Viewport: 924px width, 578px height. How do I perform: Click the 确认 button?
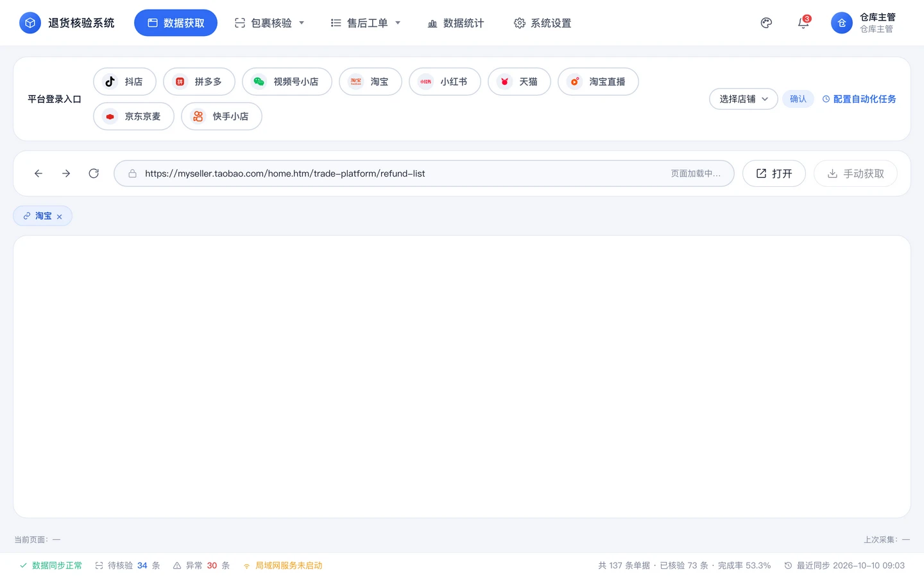pyautogui.click(x=798, y=99)
